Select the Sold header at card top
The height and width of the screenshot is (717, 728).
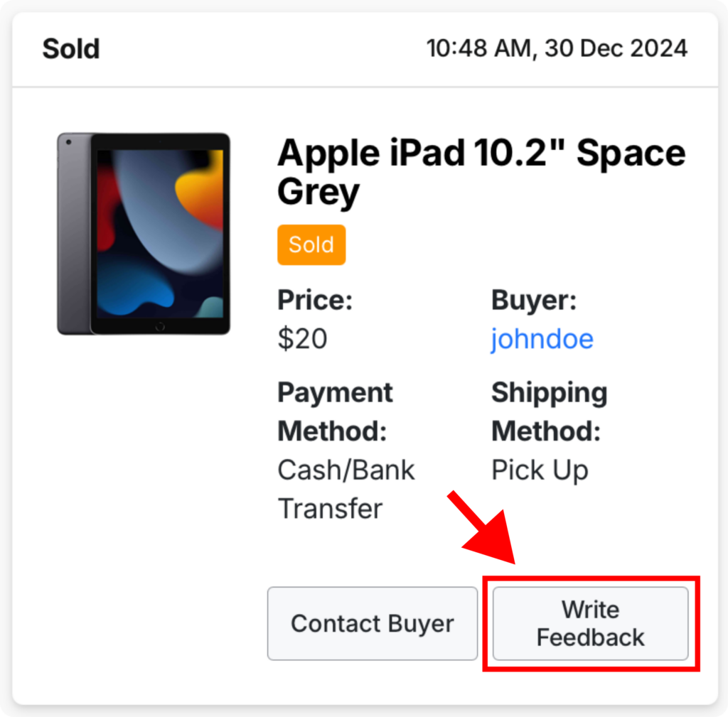tap(71, 49)
